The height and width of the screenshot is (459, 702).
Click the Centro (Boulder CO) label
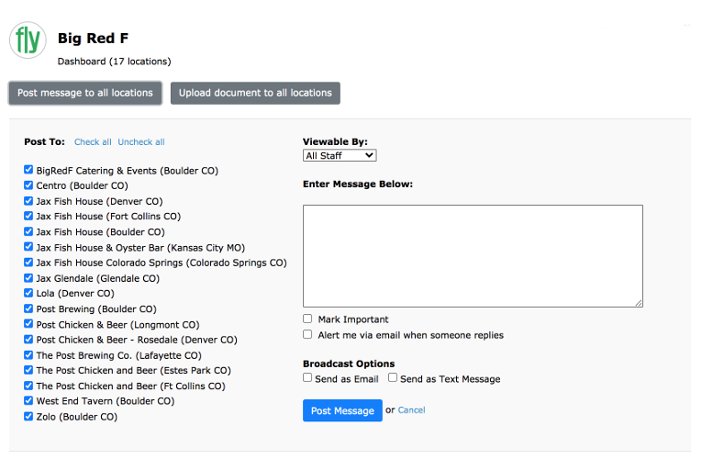pos(82,186)
